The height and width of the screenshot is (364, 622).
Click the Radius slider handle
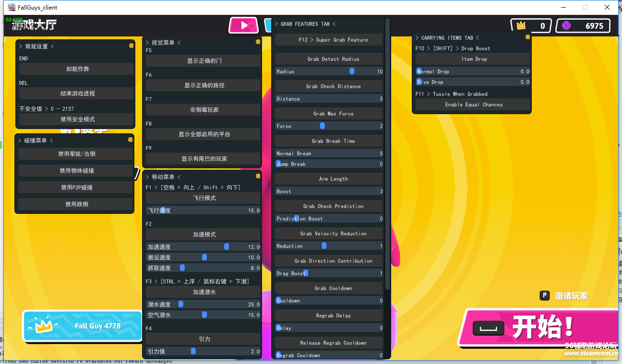click(x=352, y=71)
